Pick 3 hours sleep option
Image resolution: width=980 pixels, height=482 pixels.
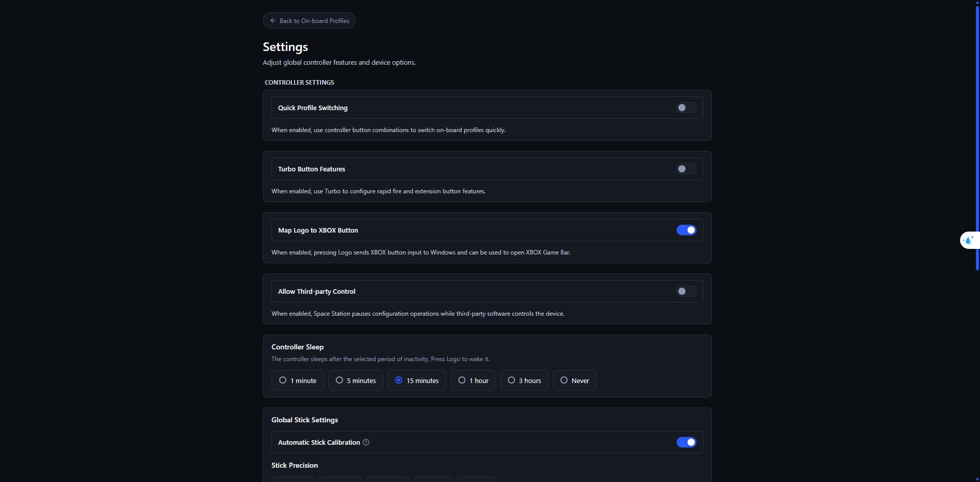pyautogui.click(x=524, y=380)
